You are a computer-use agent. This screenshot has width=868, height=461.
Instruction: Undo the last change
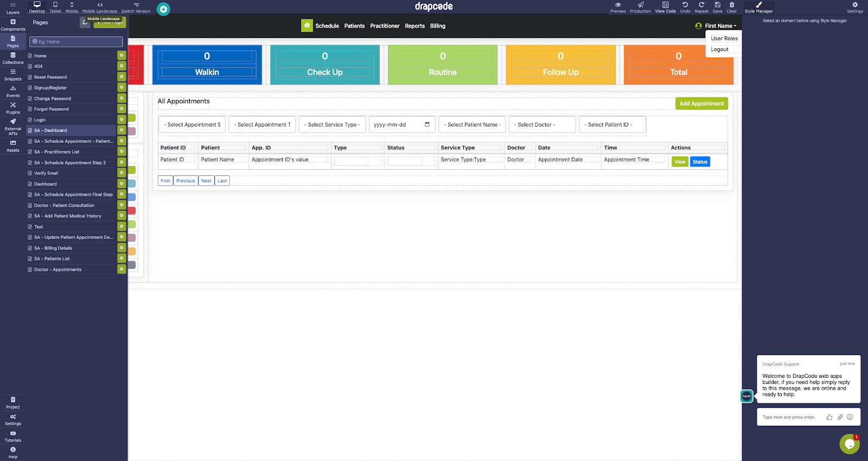tap(685, 7)
